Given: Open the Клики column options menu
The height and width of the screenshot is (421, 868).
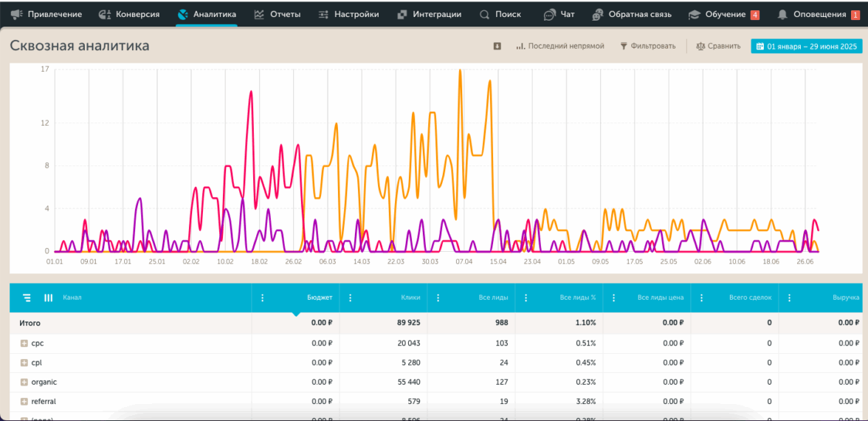Looking at the screenshot, I should [350, 298].
